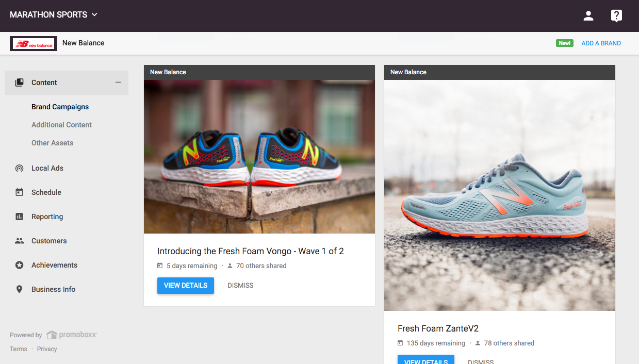The height and width of the screenshot is (364, 639).
Task: Click the Customers people icon
Action: click(19, 241)
